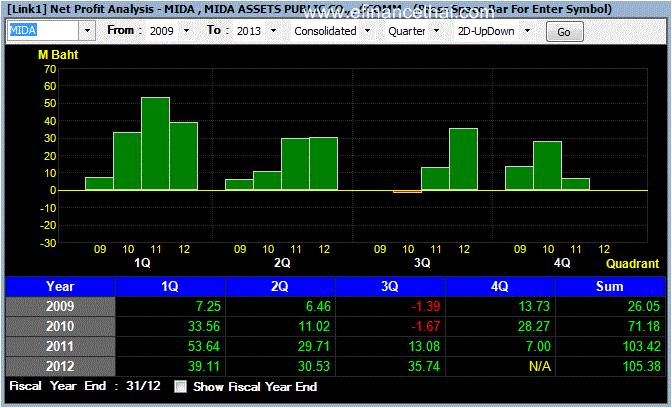Image resolution: width=672 pixels, height=408 pixels.
Task: Click the Quadrant axis label
Action: (x=633, y=264)
